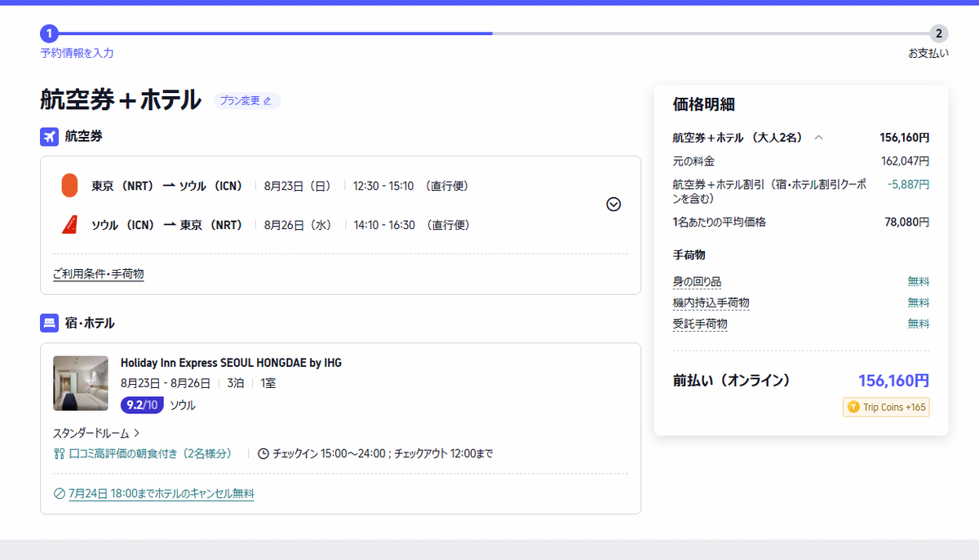Click return date 8月26日(水)
Screen dimensions: 979x560
298,225
